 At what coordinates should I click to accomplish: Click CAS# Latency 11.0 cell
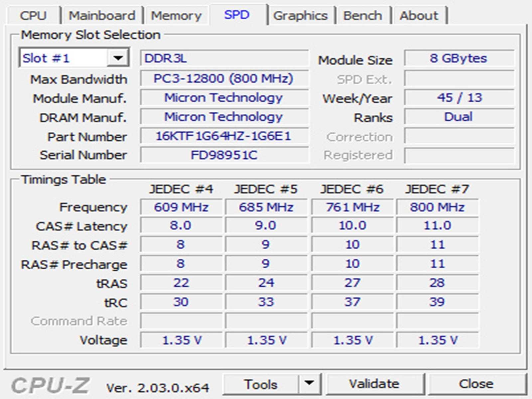[437, 226]
